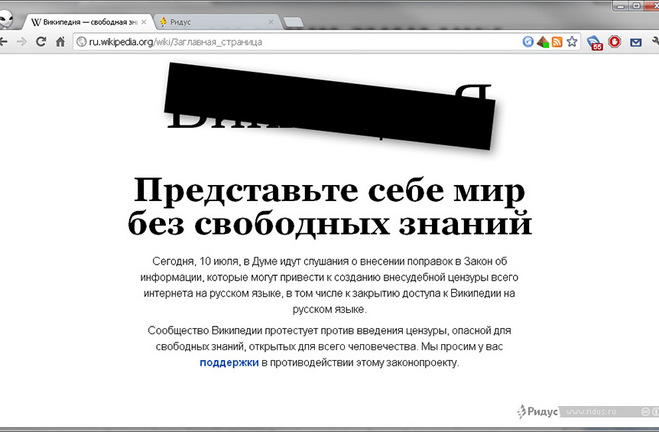This screenshot has width=659, height=432.
Task: Open a new tab
Action: coord(293,22)
